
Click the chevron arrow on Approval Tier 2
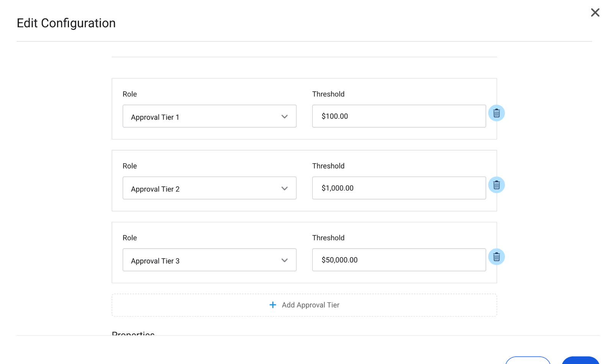tap(284, 189)
